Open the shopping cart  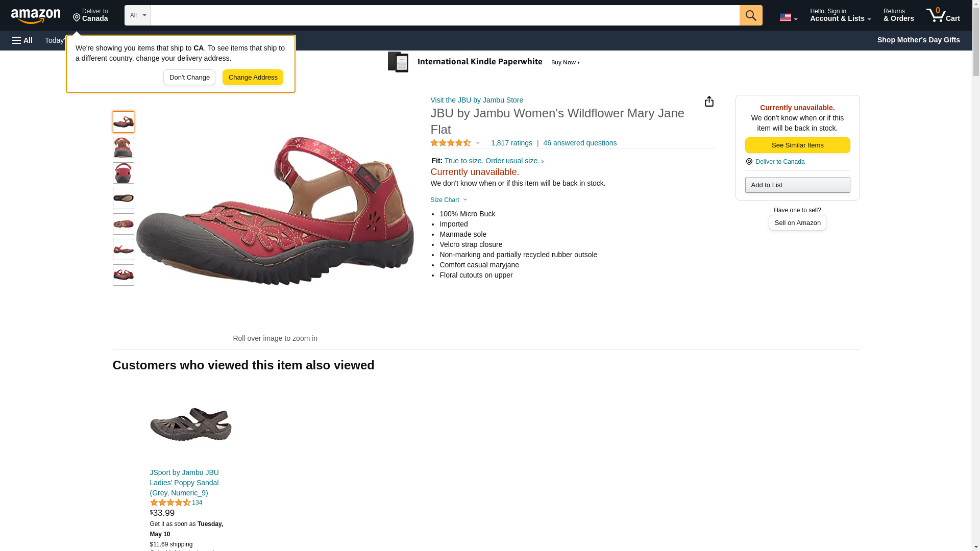tap(943, 15)
